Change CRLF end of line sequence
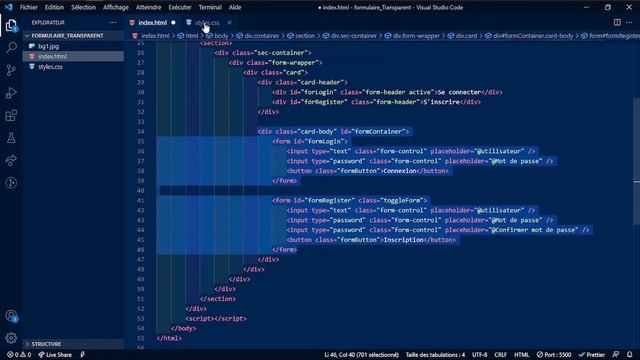The image size is (640, 360). (x=500, y=355)
